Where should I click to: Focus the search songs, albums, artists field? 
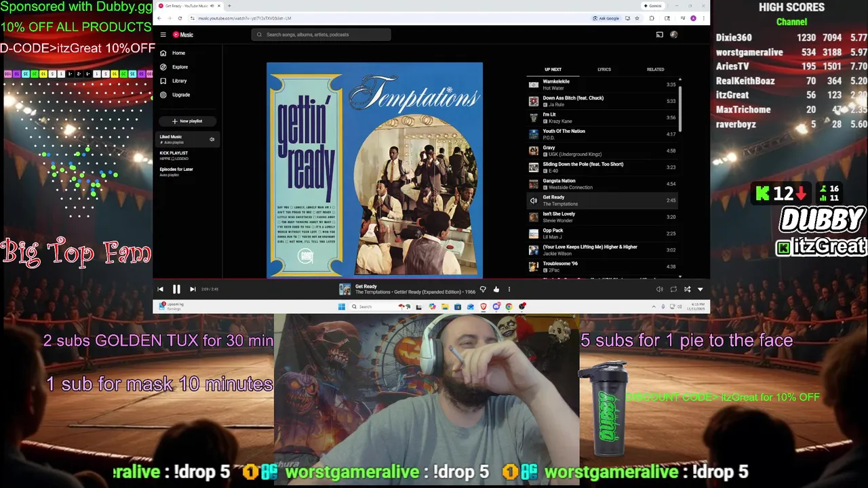[321, 35]
